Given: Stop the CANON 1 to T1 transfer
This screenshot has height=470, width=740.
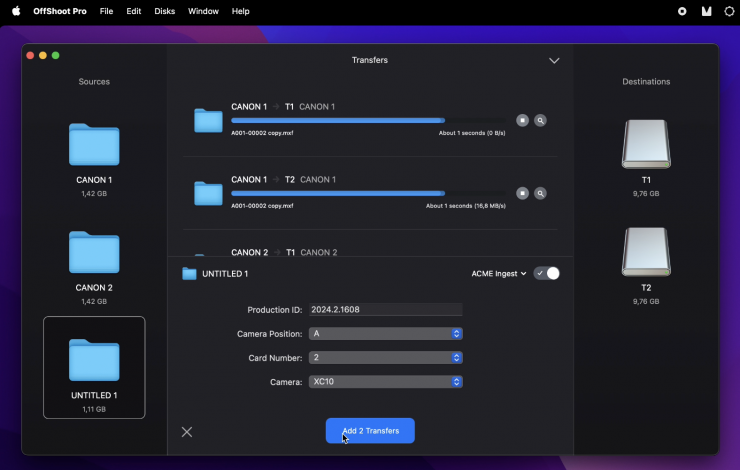Looking at the screenshot, I should coord(522,120).
